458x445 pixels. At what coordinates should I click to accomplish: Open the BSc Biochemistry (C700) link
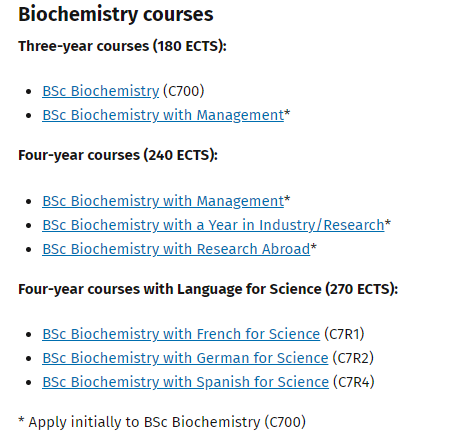tap(101, 91)
